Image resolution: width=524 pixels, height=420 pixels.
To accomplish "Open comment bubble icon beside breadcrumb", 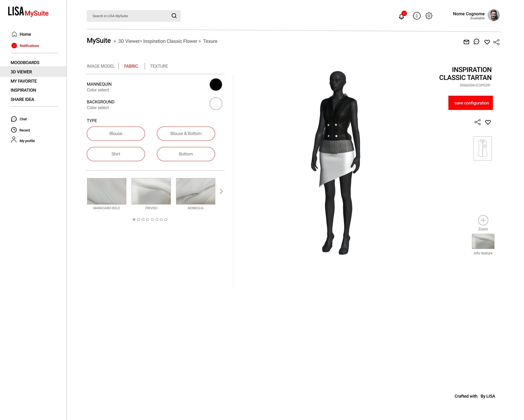I will coord(476,42).
